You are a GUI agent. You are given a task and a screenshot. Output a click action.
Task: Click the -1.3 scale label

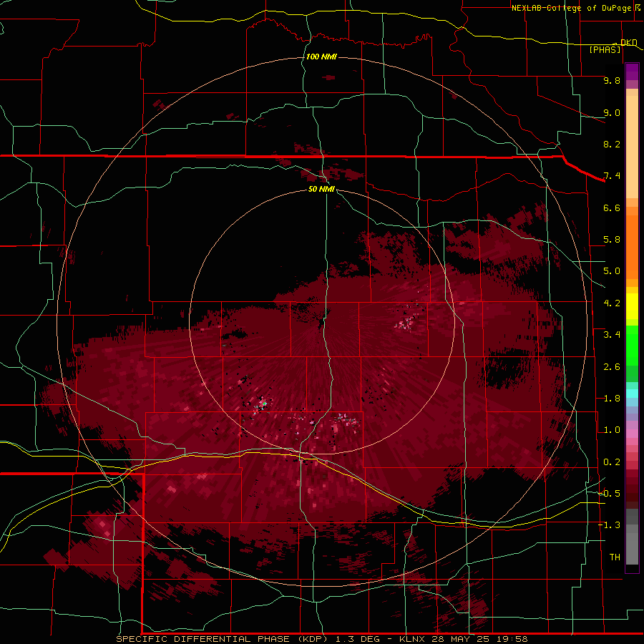pyautogui.click(x=609, y=525)
